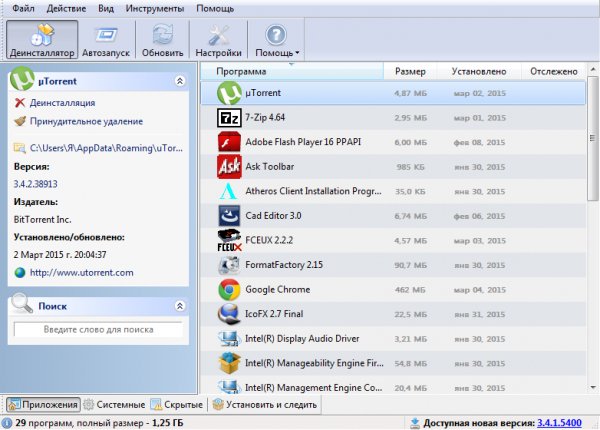Screen dimensions: 600x430
Task: Expand the Помощь toolbar dropdown
Action: click(277, 39)
